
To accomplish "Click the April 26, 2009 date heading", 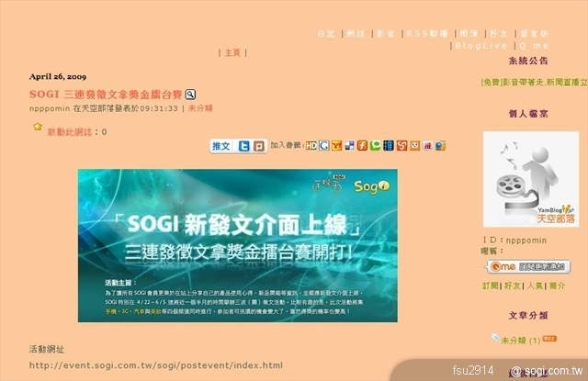I will point(58,77).
